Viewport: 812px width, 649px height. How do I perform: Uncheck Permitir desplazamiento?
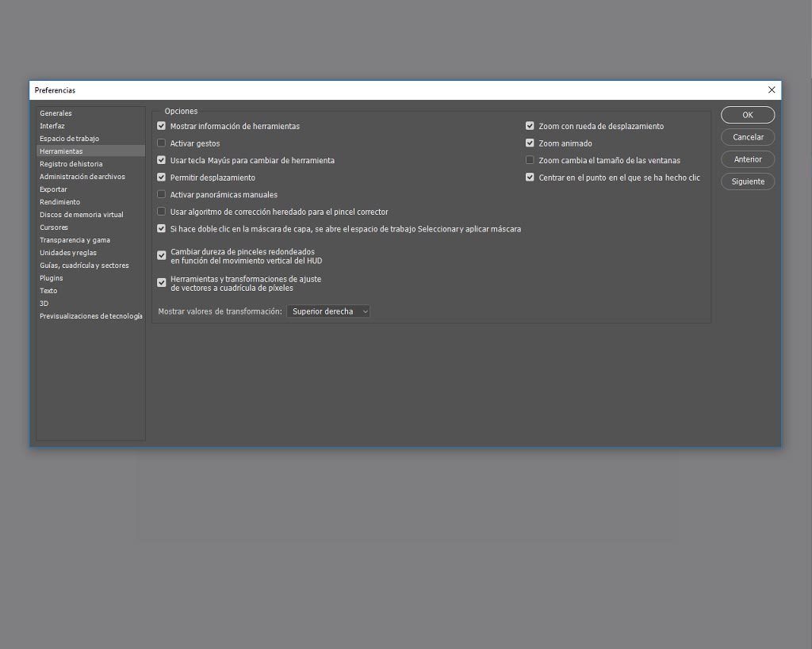161,177
